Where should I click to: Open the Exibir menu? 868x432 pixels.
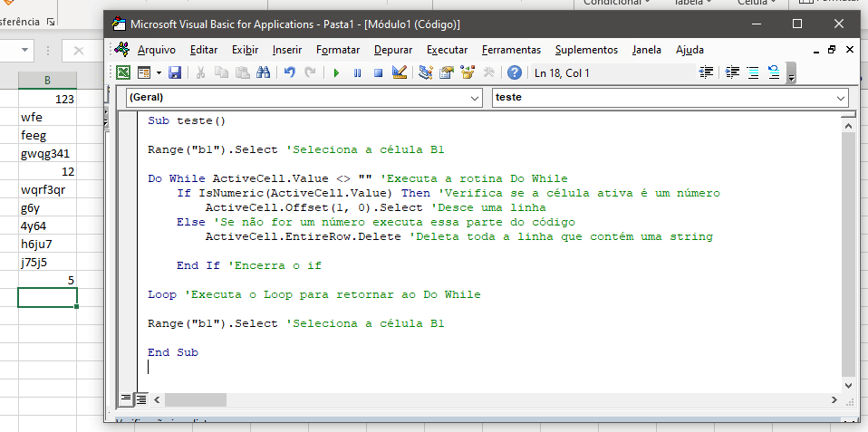coord(246,50)
